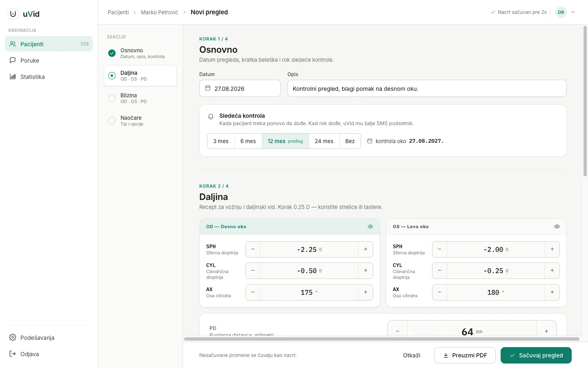Click the calendar icon in Datum field
Image resolution: width=588 pixels, height=368 pixels.
[x=208, y=88]
